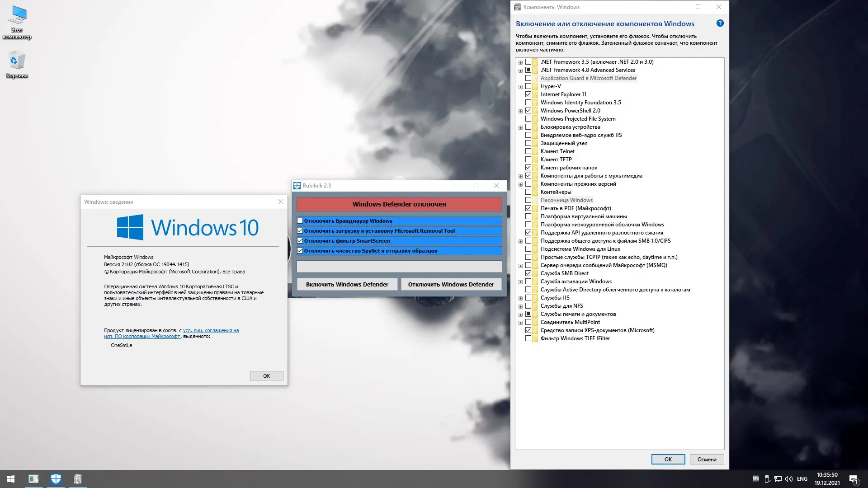Open the volume speaker tray icon
The image size is (868, 488).
pyautogui.click(x=789, y=479)
